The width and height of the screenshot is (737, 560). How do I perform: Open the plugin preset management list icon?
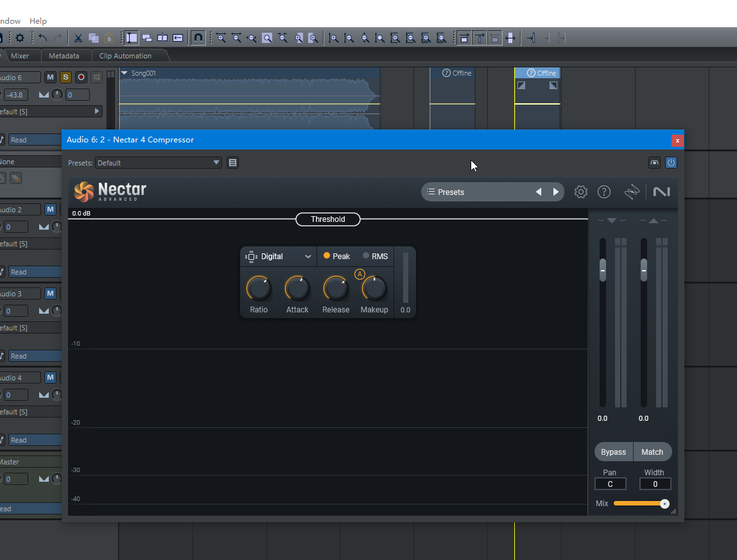[x=233, y=163]
